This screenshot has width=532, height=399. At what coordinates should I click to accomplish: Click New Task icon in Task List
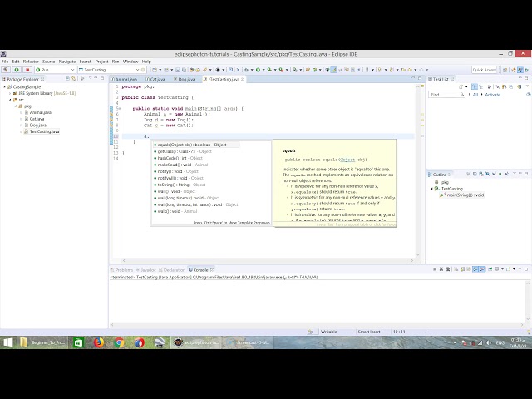461,87
